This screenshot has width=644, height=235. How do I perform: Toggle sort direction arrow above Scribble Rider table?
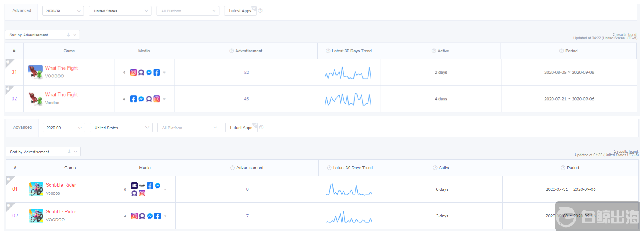pos(69,152)
